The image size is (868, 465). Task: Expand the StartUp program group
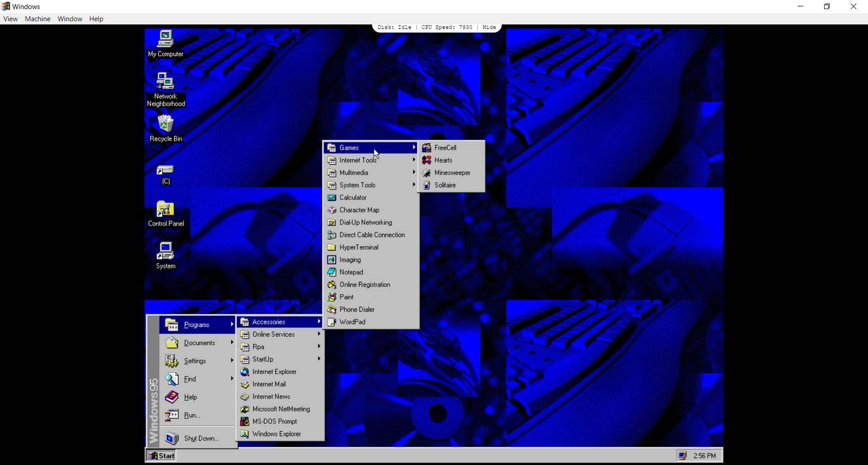280,359
